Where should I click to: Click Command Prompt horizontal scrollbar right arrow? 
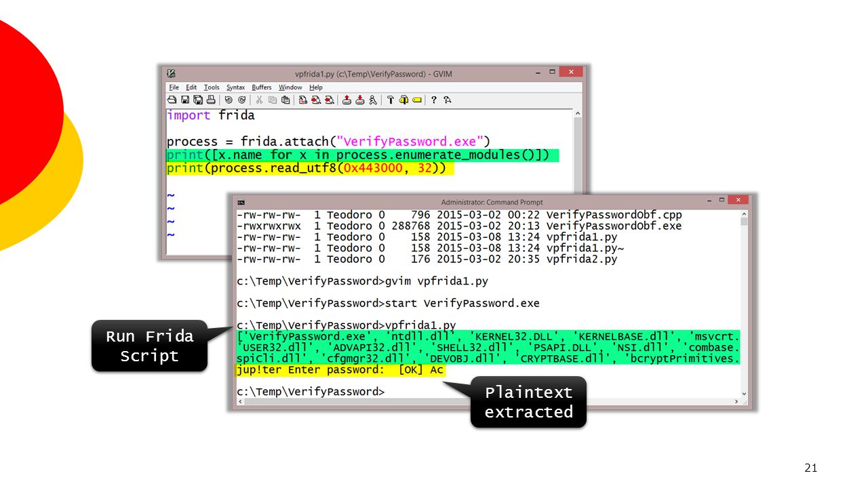(735, 402)
